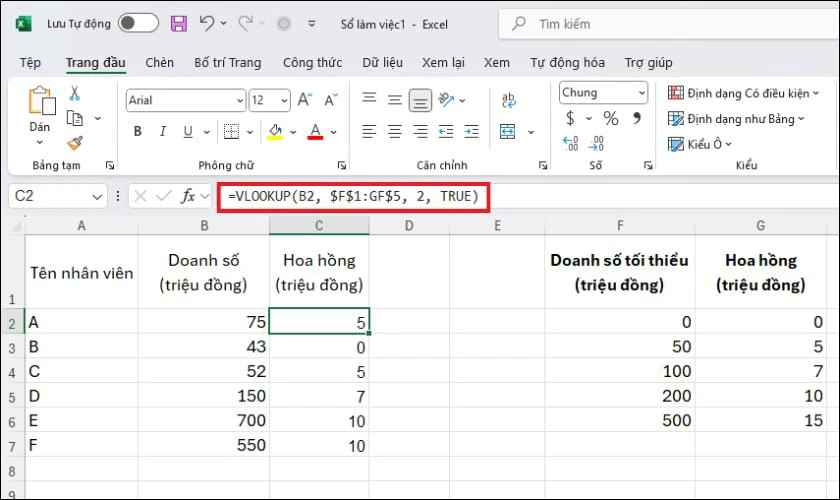Switch to the Chèn ribbon tab

point(160,63)
